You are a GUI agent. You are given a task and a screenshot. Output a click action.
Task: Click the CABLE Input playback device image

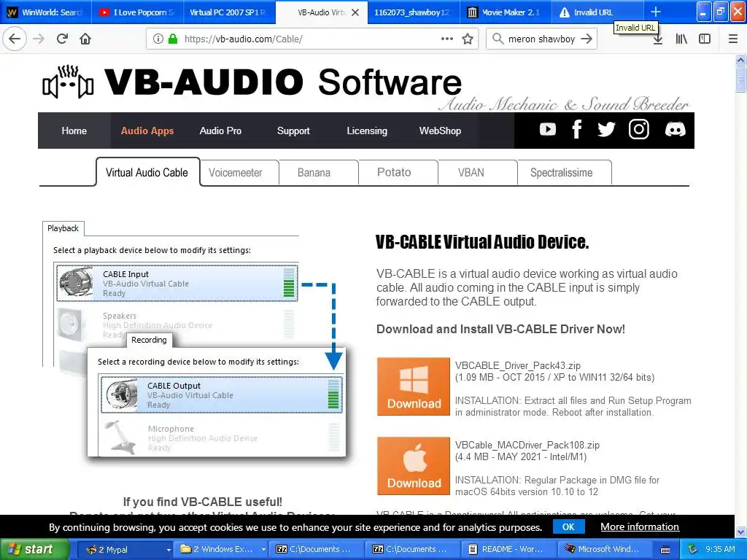76,282
